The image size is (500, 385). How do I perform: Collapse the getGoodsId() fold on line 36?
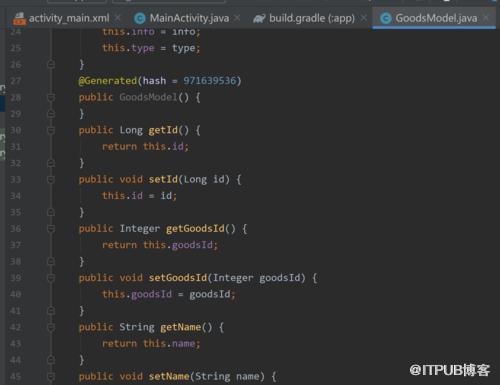[x=51, y=229]
